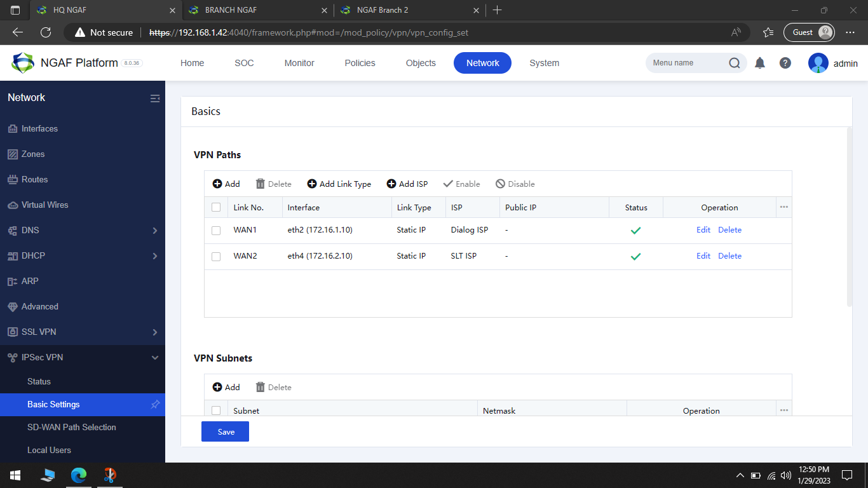Edit the WAN1 VPN path
Viewport: 868px width, 488px height.
point(703,229)
